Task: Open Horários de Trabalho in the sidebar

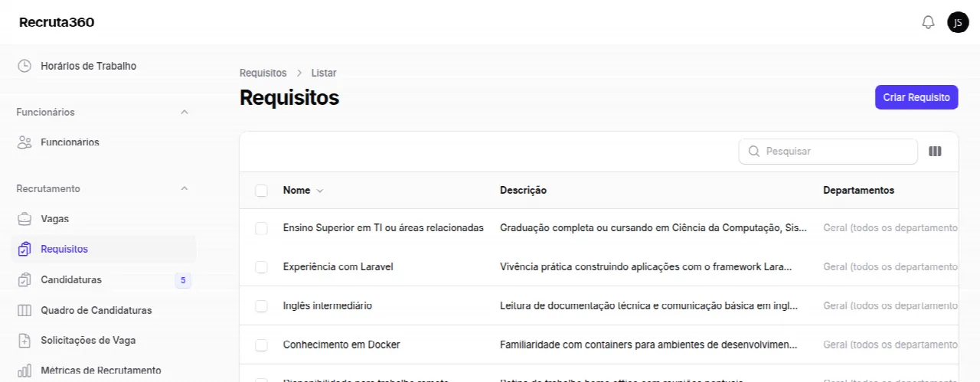Action: click(x=103, y=66)
